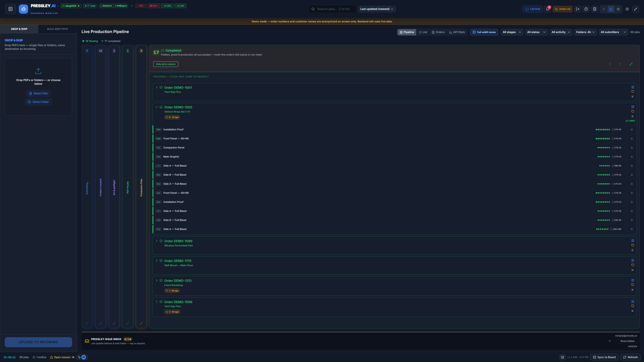
Task: Click the Refresh button
Action: tap(631, 357)
